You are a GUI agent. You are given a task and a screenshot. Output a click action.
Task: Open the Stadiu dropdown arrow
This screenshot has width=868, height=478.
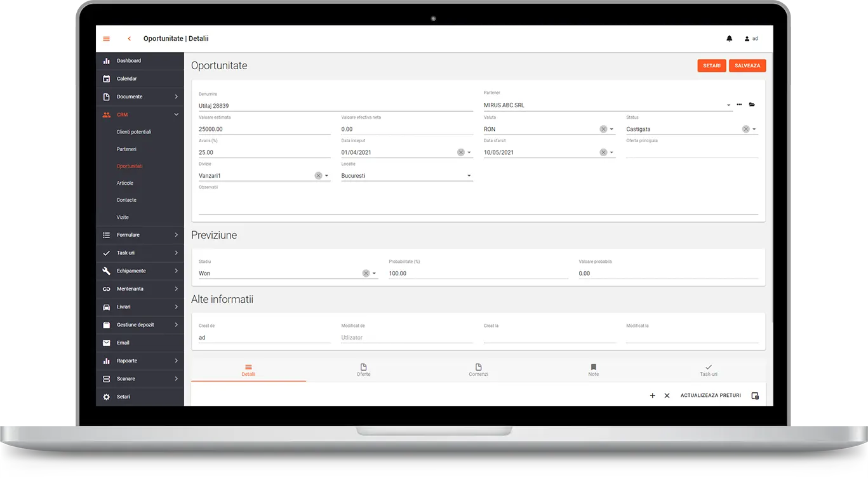point(374,274)
